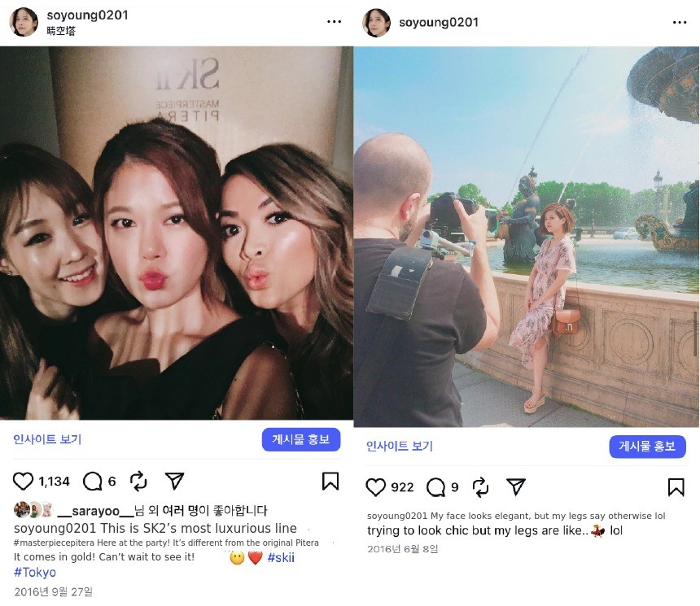Viewport: 700px width, 606px height.
Task: Open more options menu on right post
Action: 680,22
